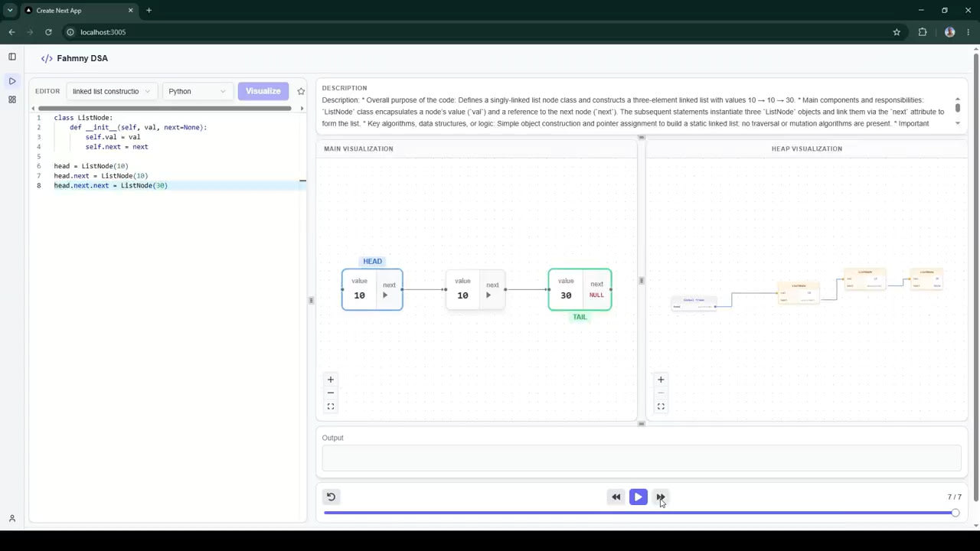The height and width of the screenshot is (551, 980).
Task: Open the linked list construction dropdown
Action: (112, 91)
